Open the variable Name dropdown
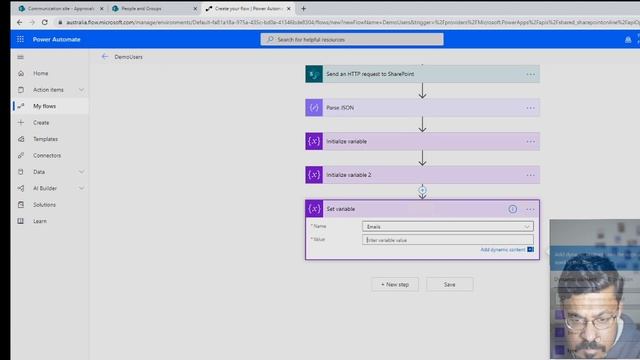The width and height of the screenshot is (640, 360). (447, 227)
